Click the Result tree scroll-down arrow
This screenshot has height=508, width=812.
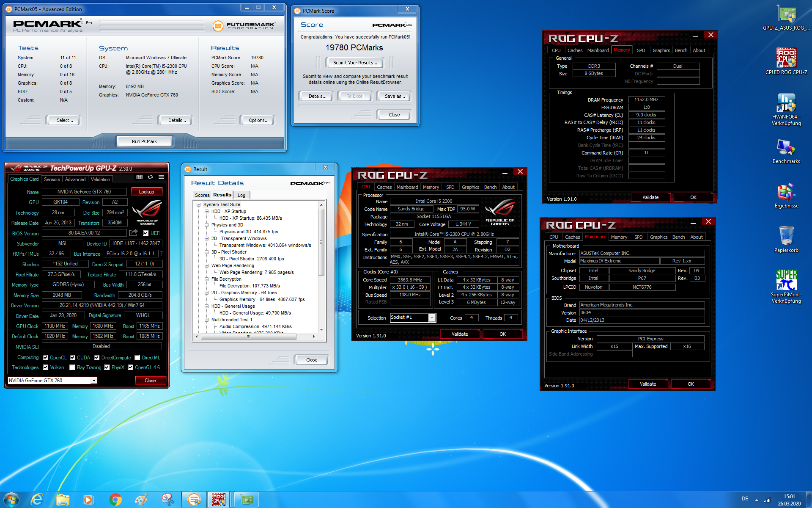[x=321, y=329]
